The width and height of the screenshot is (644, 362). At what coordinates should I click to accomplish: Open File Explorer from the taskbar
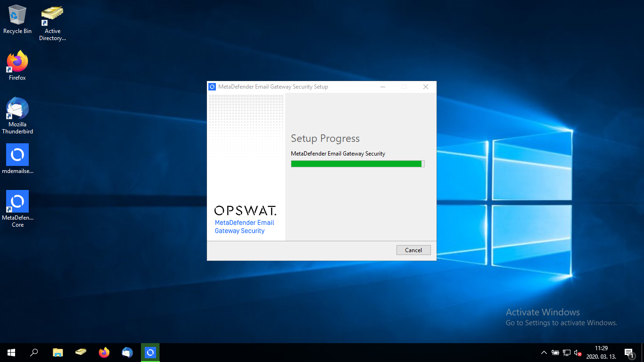pyautogui.click(x=58, y=353)
